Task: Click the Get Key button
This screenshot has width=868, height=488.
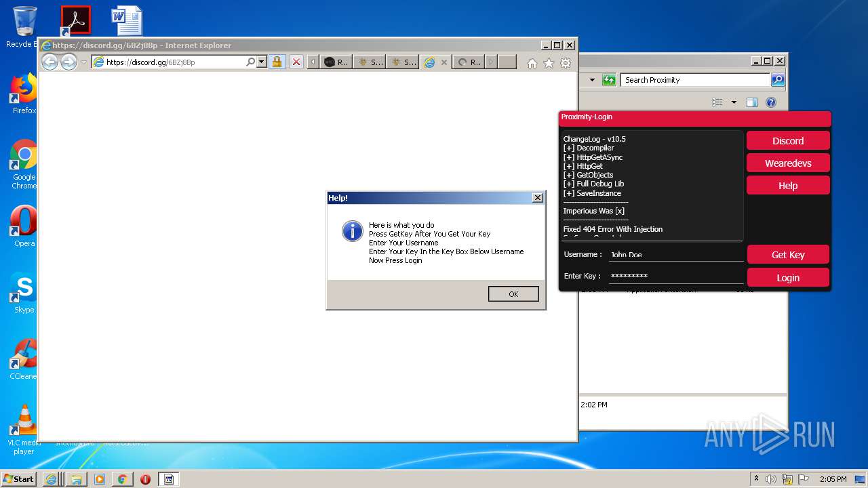Action: tap(788, 255)
